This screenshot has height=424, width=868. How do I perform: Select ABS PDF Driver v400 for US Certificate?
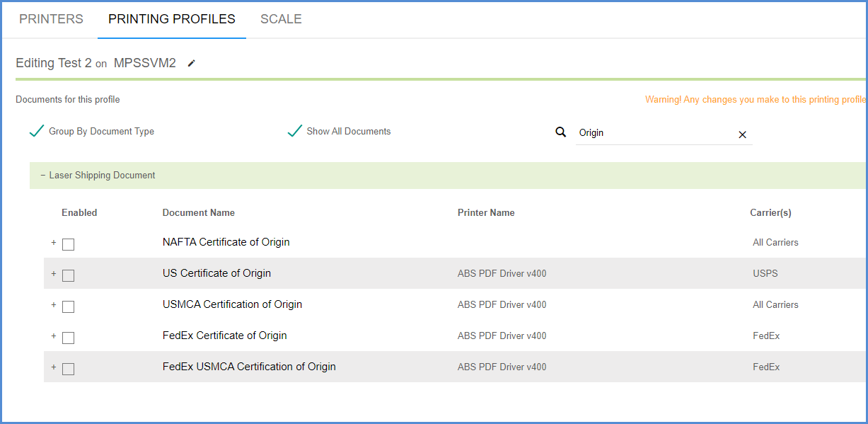[502, 273]
